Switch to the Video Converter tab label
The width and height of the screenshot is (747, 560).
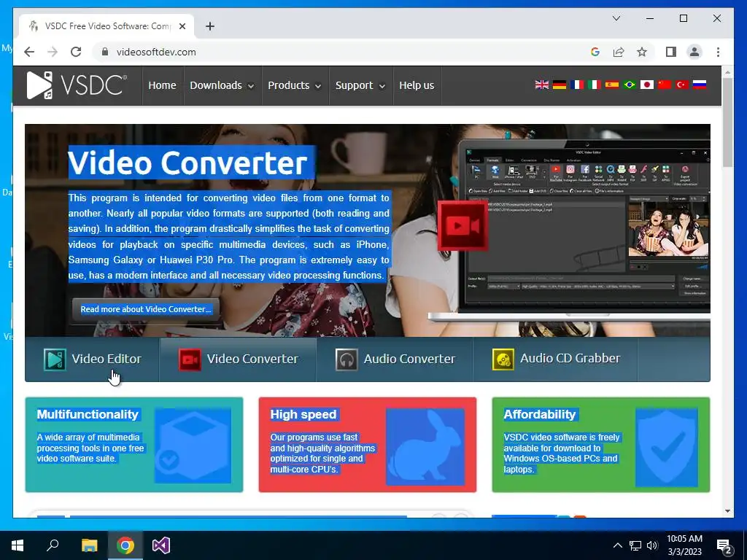252,359
